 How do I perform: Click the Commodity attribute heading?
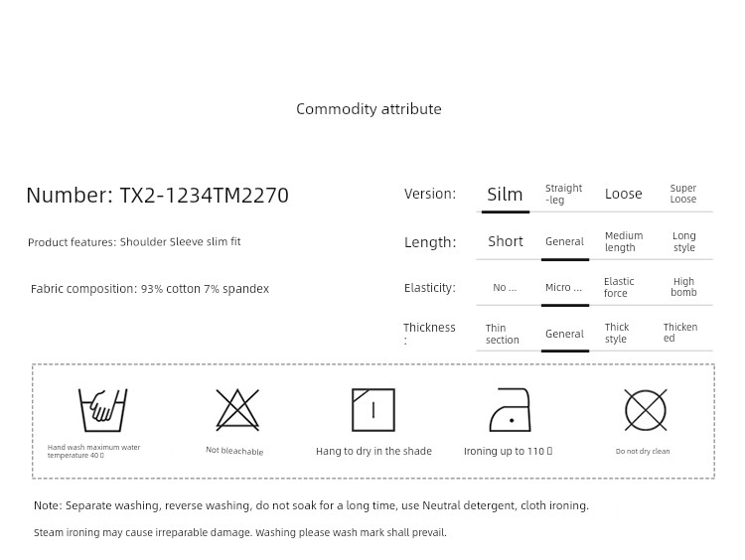coord(369,109)
